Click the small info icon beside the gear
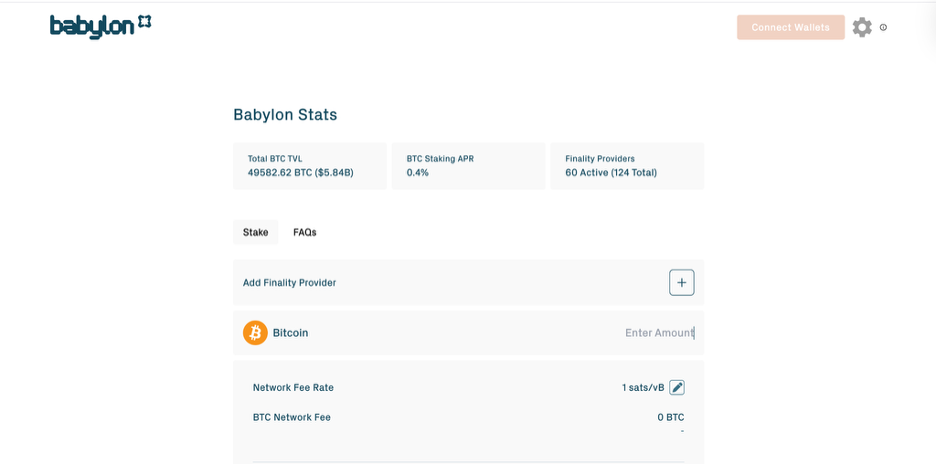936x464 pixels. point(883,27)
